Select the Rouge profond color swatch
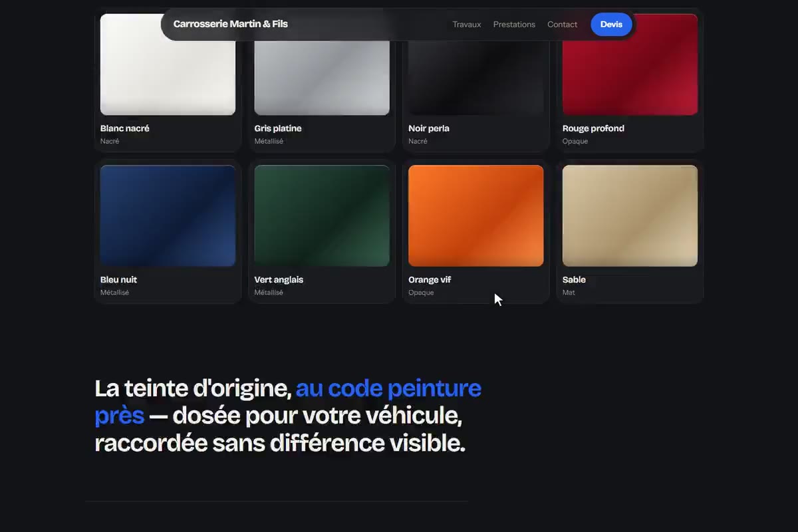 pyautogui.click(x=630, y=65)
